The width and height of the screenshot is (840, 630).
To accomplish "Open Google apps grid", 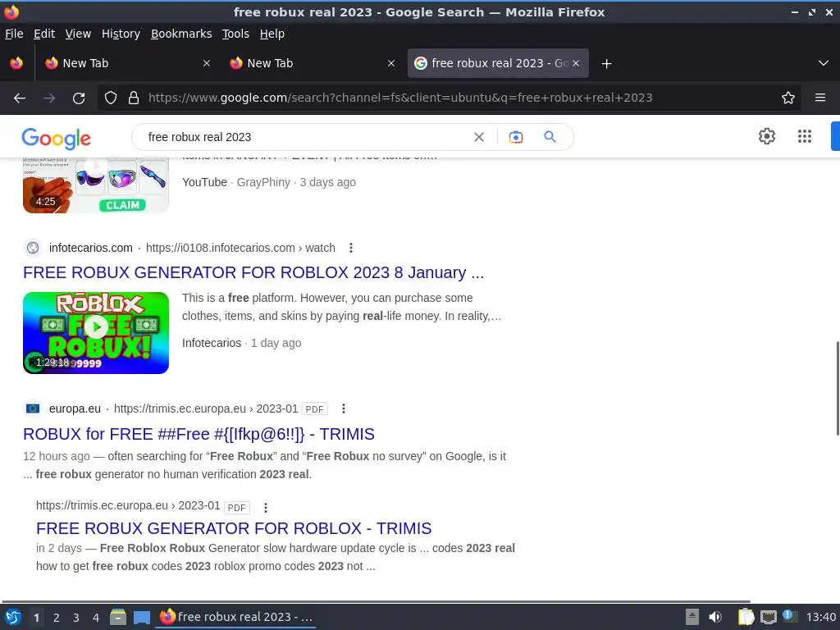I will (804, 136).
